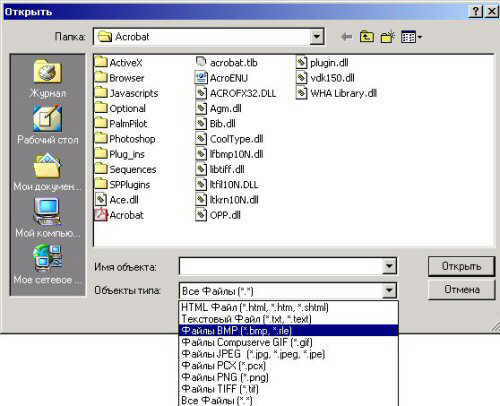Image resolution: width=500 pixels, height=406 pixels.
Task: Select the AcroENU file
Action: pos(222,78)
